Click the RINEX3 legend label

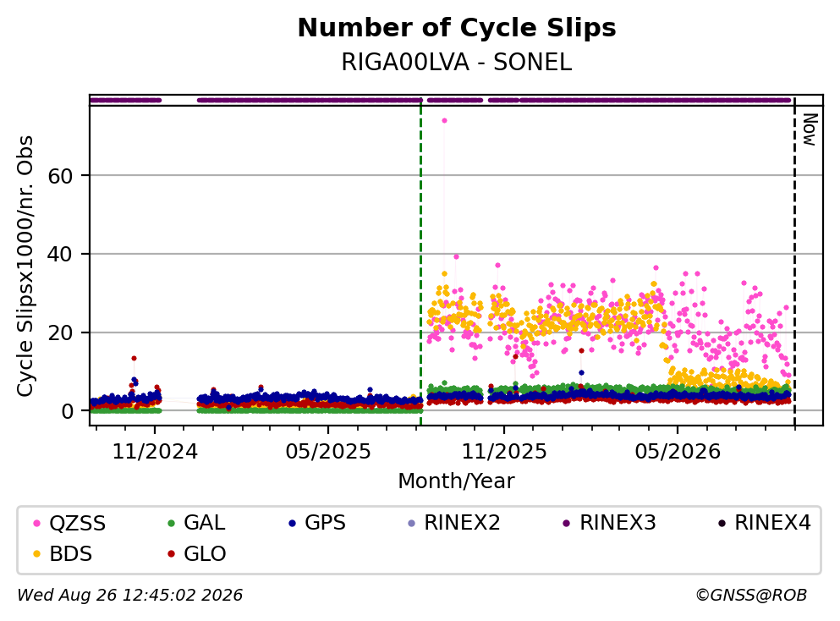point(618,522)
